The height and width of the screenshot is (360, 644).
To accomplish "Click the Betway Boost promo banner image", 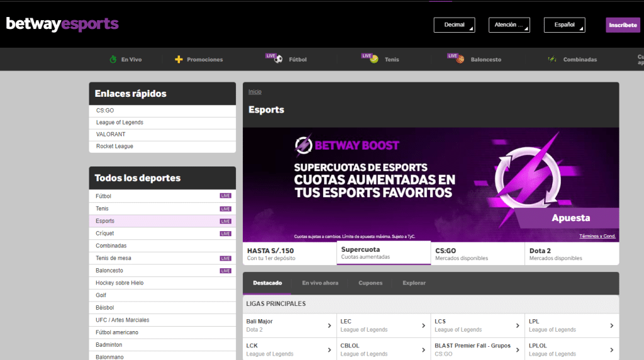I will point(431,184).
